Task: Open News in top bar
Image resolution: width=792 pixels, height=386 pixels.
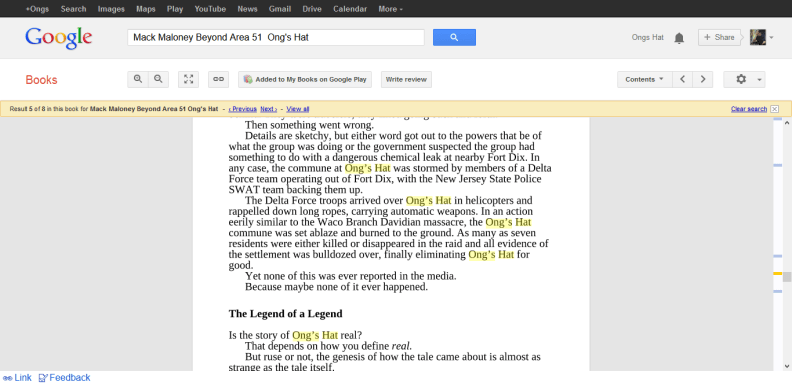Action: tap(248, 9)
